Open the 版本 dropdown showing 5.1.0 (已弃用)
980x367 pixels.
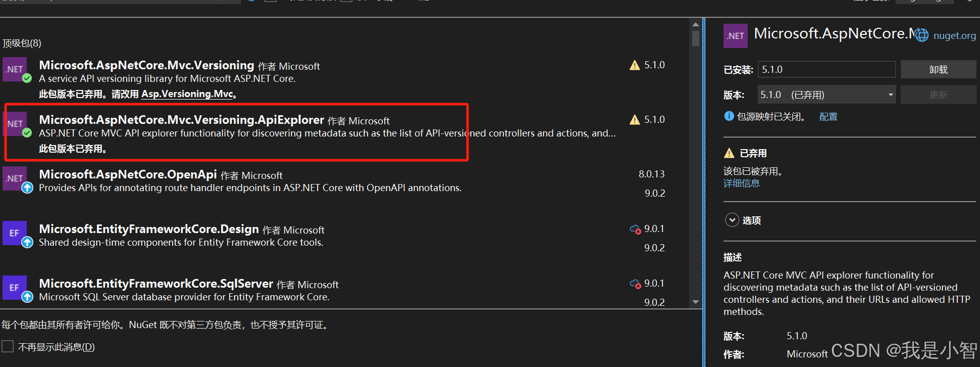click(x=827, y=95)
